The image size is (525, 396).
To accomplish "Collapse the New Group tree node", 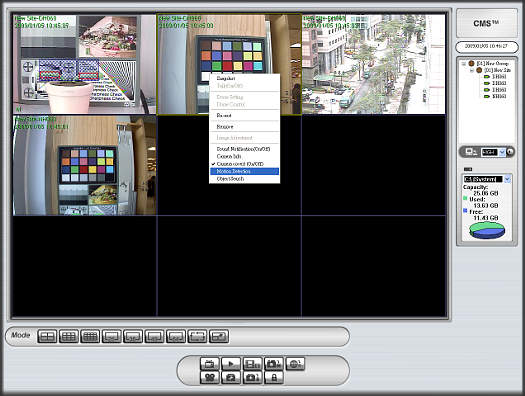I will click(464, 63).
